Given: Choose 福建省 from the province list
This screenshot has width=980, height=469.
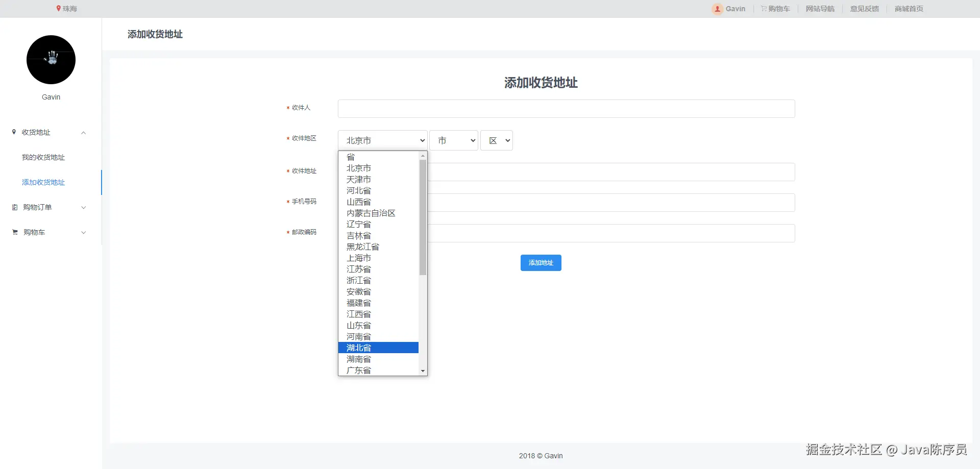Looking at the screenshot, I should tap(378, 303).
